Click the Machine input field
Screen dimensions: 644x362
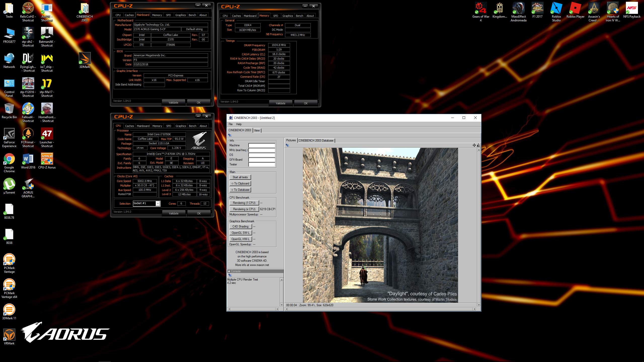262,145
